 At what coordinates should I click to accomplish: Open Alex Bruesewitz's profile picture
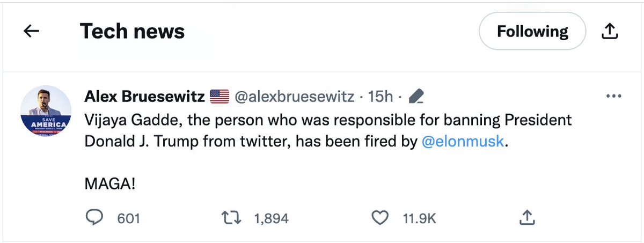pyautogui.click(x=46, y=111)
